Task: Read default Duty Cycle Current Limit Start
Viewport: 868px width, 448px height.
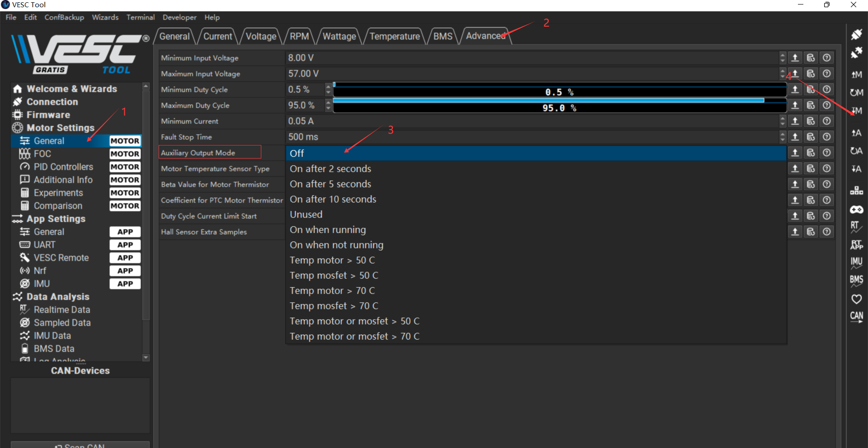Action: pos(811,216)
